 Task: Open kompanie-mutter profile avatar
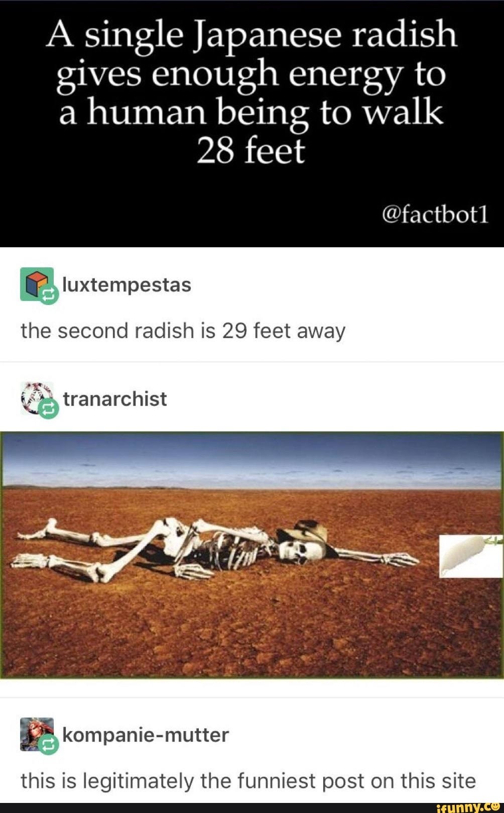[x=36, y=734]
